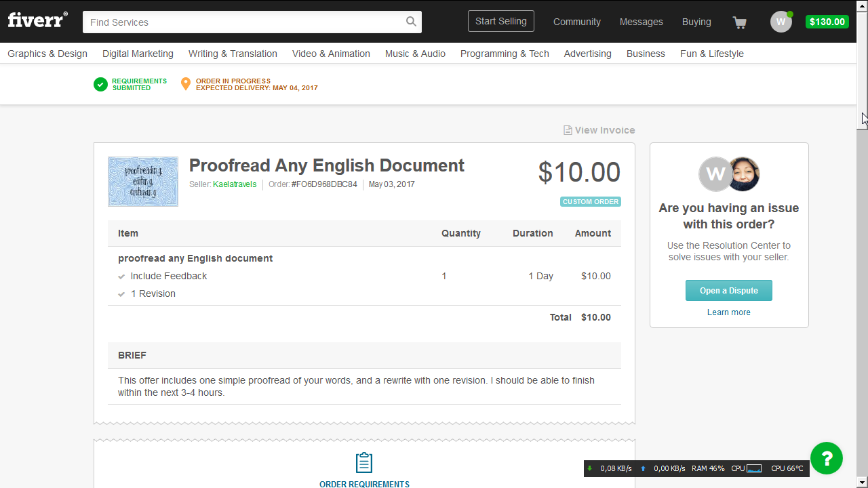
Task: Click the Fiverr logo
Action: pyautogui.click(x=37, y=20)
